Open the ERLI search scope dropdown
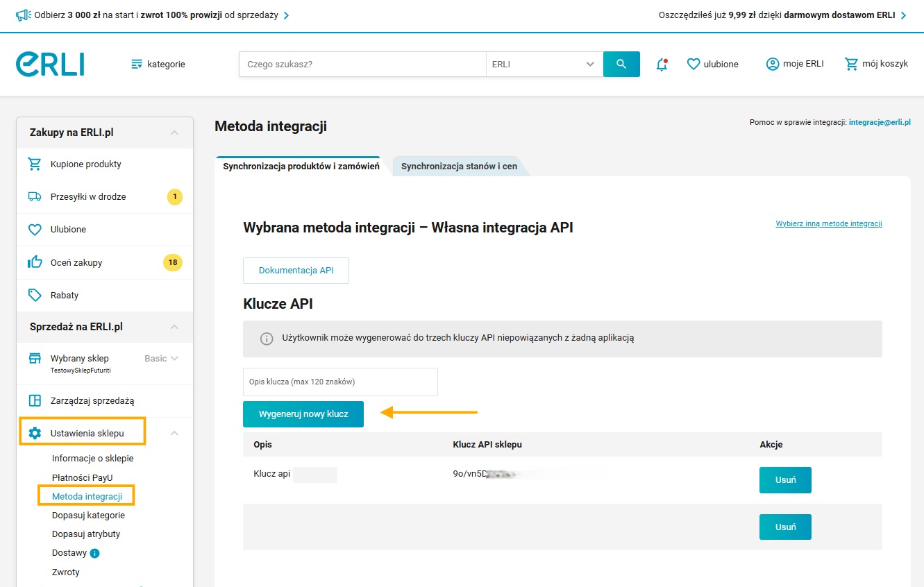 pos(544,64)
